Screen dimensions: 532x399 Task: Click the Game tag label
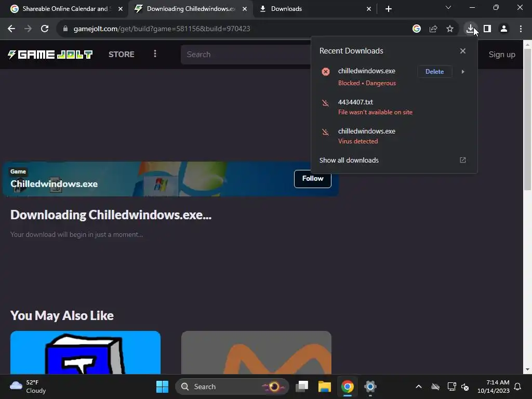[18, 171]
